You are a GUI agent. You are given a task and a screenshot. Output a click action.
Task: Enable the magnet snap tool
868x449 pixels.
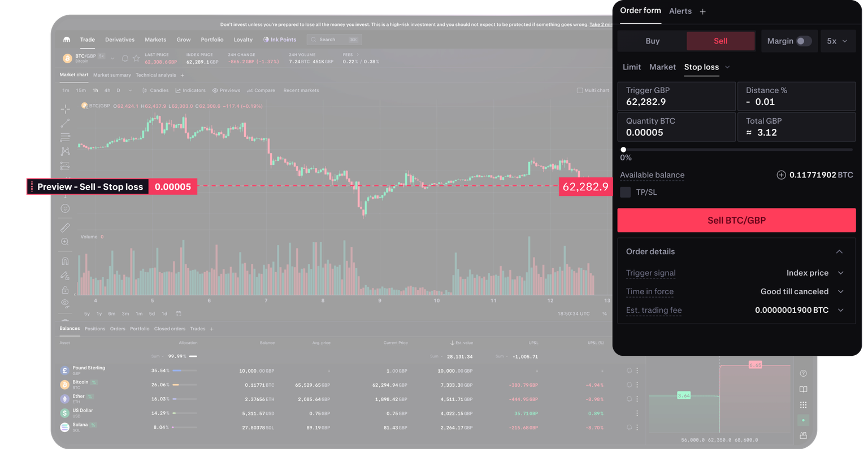(x=65, y=261)
